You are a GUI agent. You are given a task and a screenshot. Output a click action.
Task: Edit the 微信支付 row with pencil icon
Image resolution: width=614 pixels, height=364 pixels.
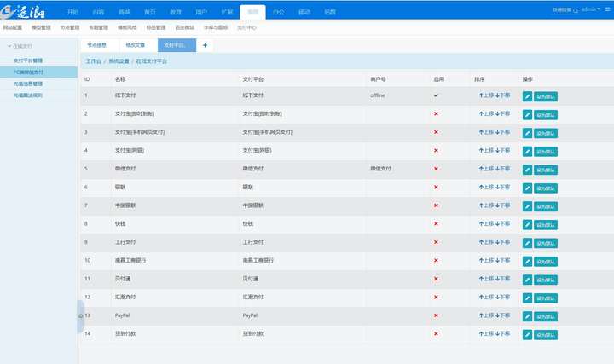(x=527, y=170)
